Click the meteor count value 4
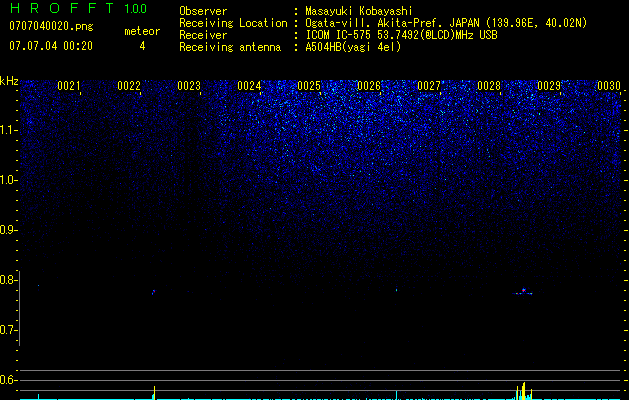 click(x=142, y=46)
